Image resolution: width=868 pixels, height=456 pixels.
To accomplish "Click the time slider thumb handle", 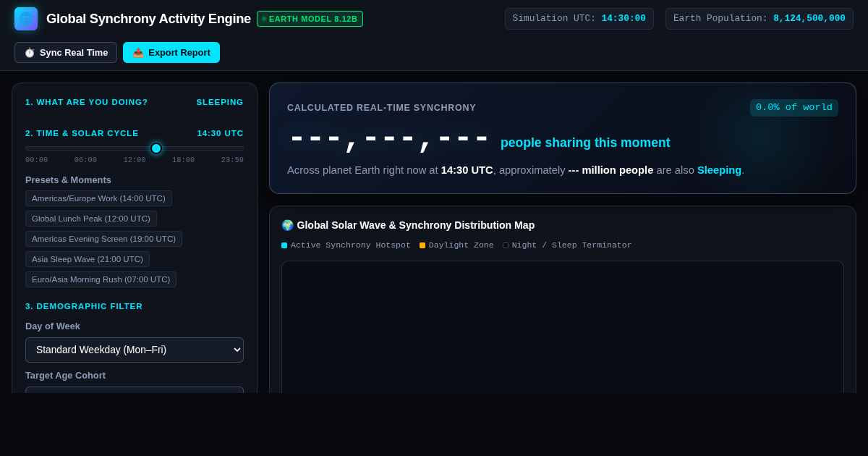I will tap(156, 148).
